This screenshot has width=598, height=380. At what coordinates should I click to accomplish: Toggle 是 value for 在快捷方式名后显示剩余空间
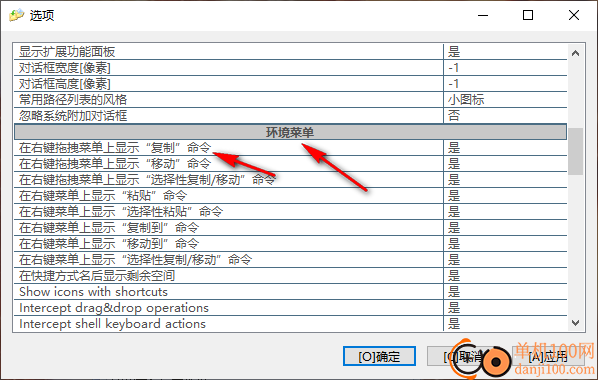tap(505, 276)
